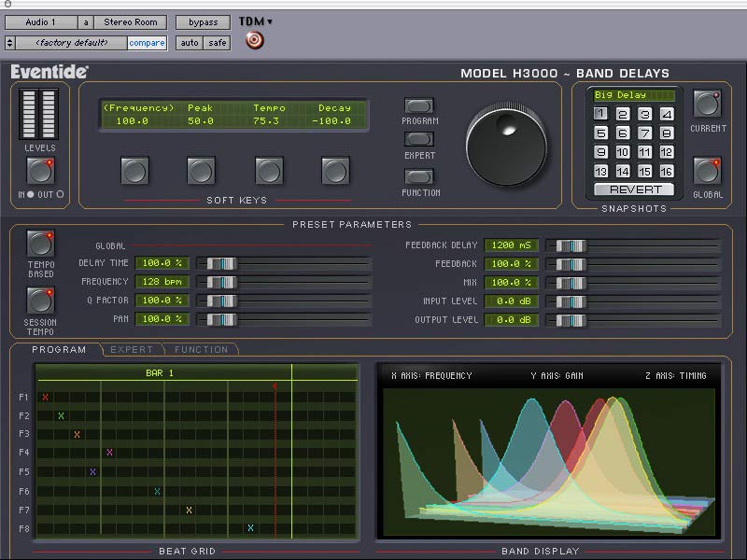Click the auto button
747x560 pixels.
coord(190,43)
